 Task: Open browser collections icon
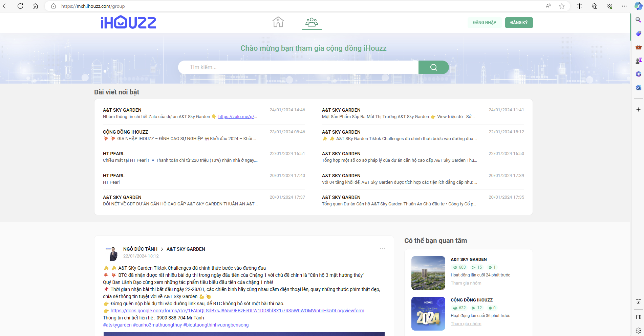tap(594, 6)
